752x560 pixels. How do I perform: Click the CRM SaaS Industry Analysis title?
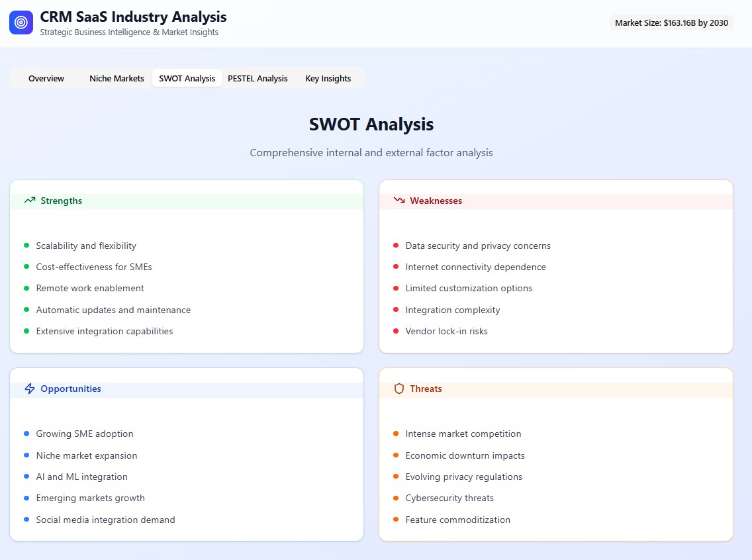tap(133, 17)
